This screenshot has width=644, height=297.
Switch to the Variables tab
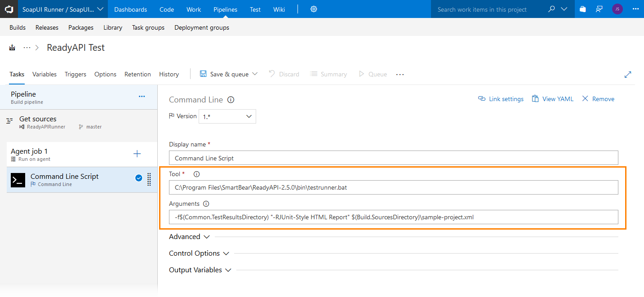(44, 74)
